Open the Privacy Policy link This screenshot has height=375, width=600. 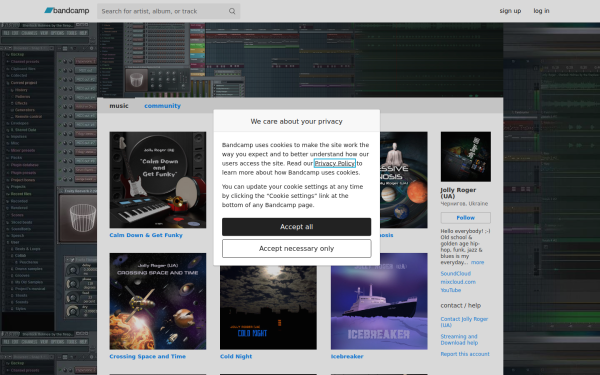coord(334,163)
